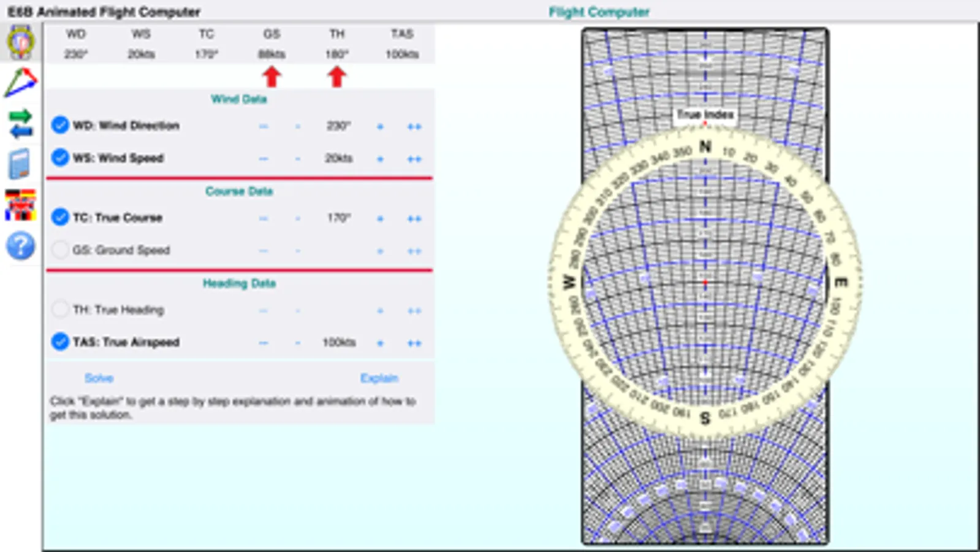Open the wind triangle sidebar icon
The image size is (980, 552).
click(21, 83)
